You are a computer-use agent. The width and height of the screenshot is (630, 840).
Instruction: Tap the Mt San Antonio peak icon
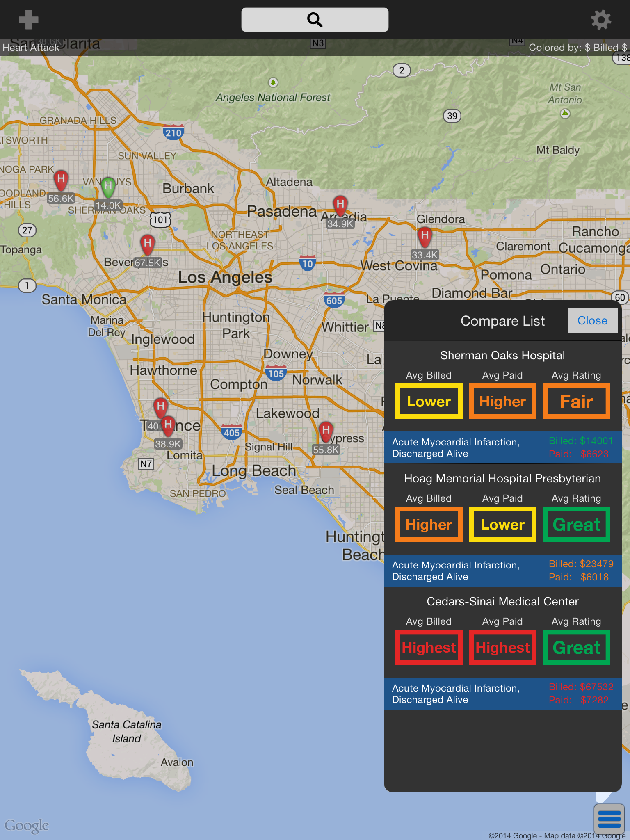[565, 113]
